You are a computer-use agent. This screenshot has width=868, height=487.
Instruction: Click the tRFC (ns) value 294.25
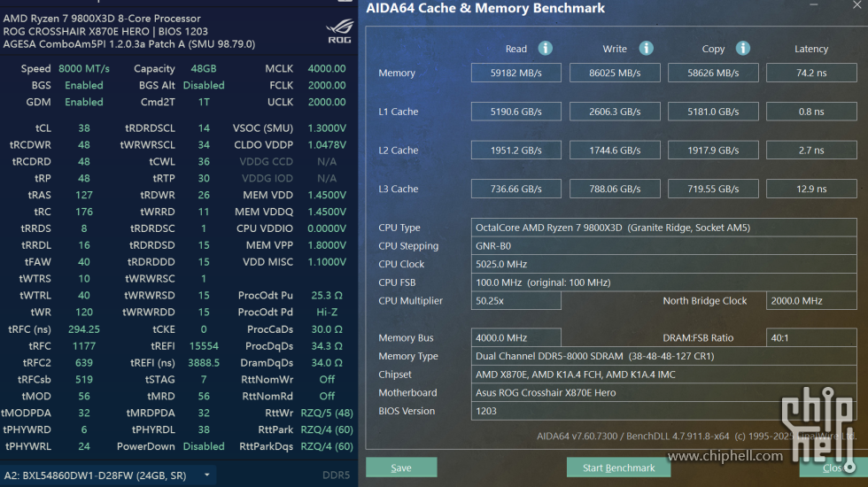pos(84,329)
